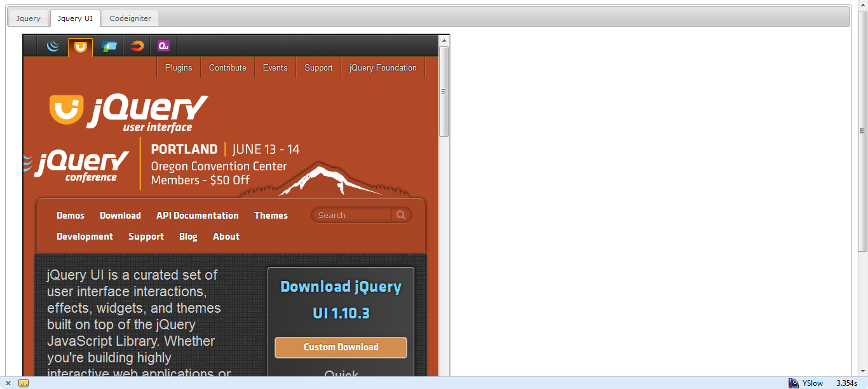
Task: Click the jQuery user interface logo
Action: tap(129, 113)
